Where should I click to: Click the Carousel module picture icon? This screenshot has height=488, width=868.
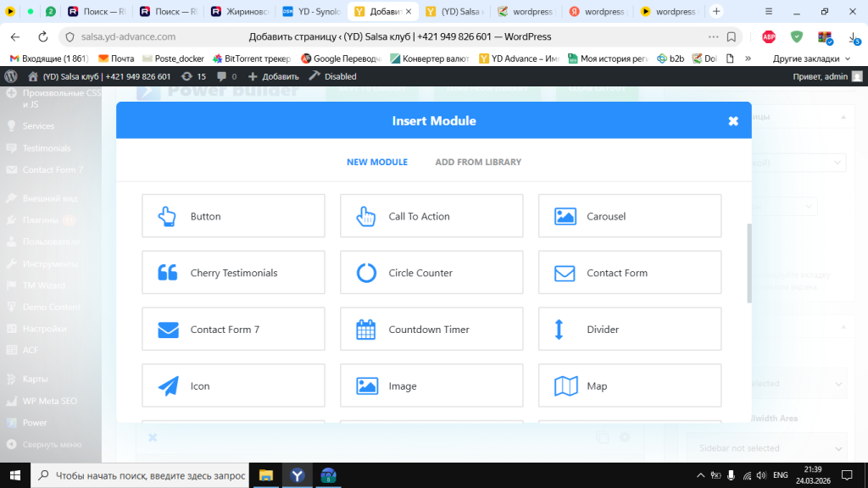pyautogui.click(x=565, y=216)
